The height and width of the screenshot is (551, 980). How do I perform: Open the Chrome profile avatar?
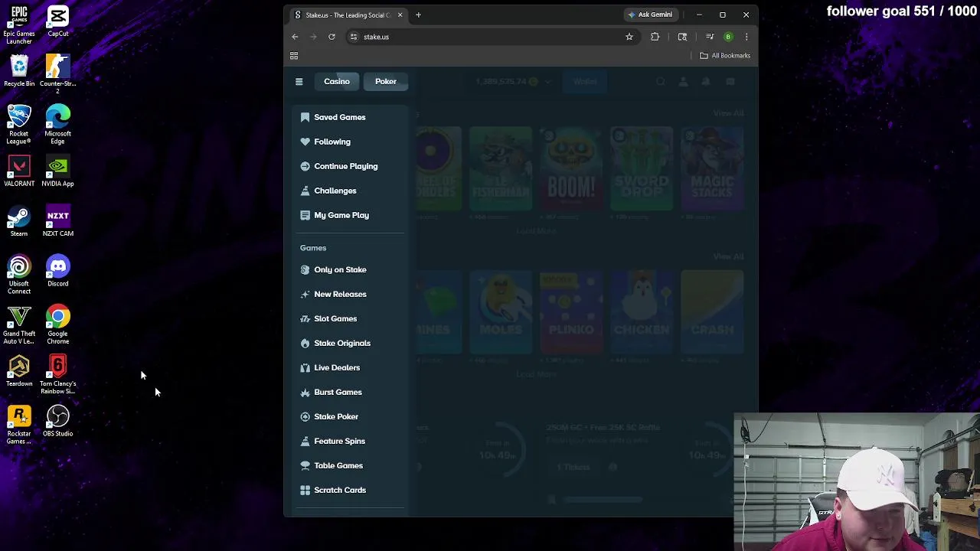click(x=728, y=37)
